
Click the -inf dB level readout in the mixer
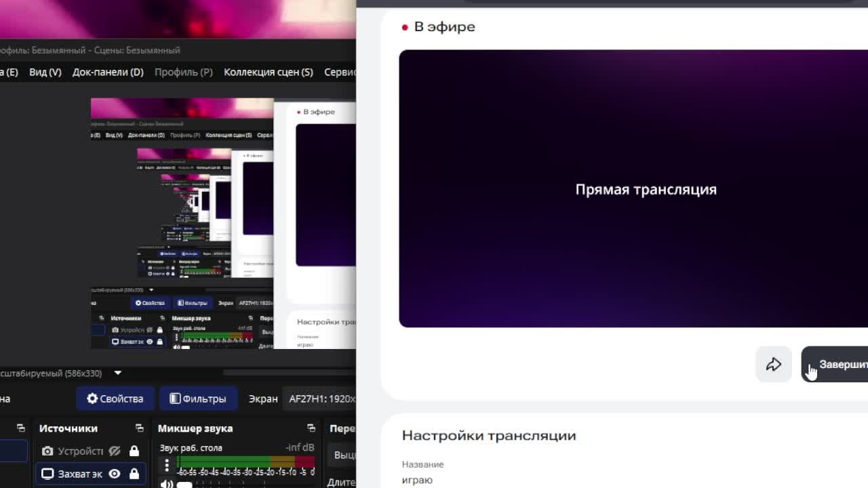300,447
